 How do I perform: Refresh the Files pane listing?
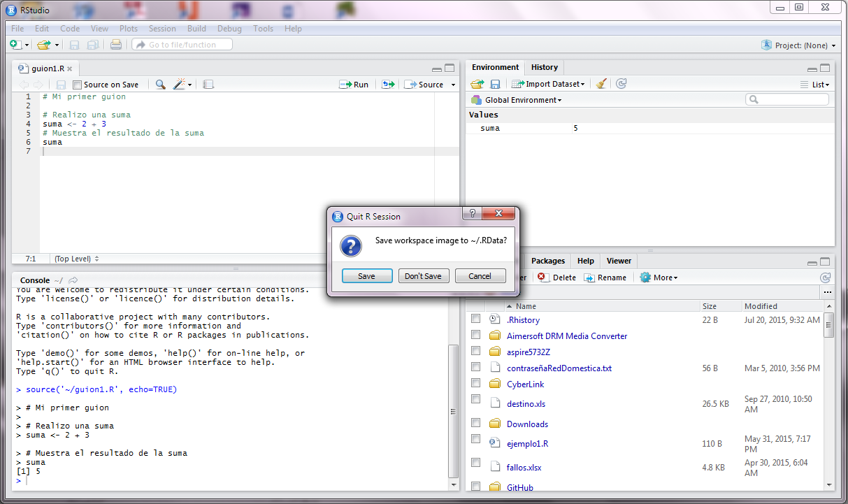point(825,278)
